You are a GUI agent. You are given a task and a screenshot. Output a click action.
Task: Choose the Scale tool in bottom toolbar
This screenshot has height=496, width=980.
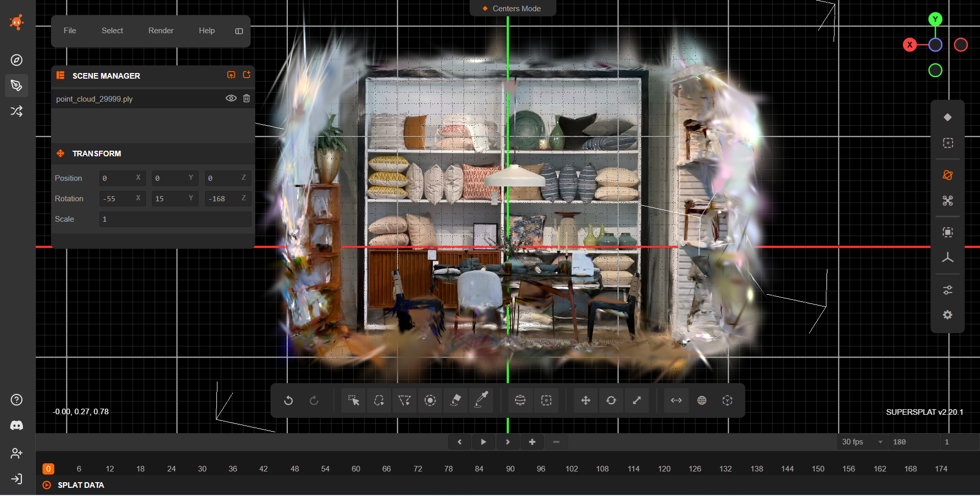tap(636, 400)
